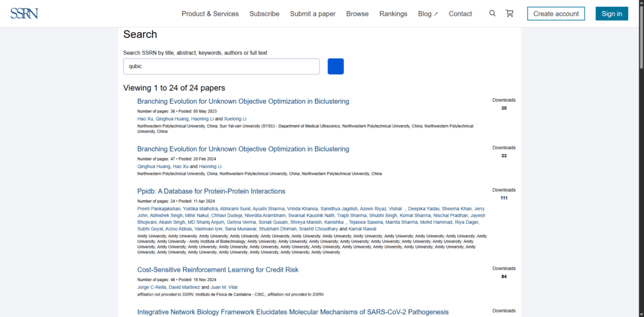Click the Search page heading
644x317 pixels.
pyautogui.click(x=140, y=35)
